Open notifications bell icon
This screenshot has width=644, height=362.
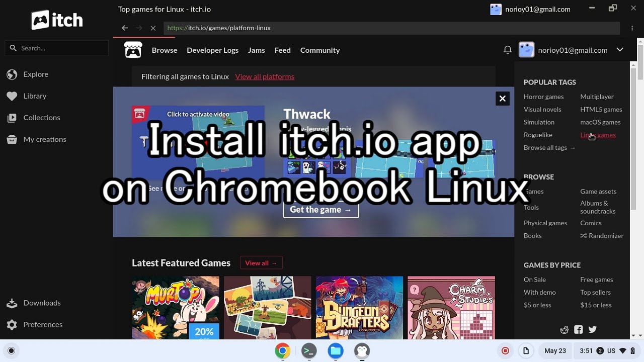(508, 50)
